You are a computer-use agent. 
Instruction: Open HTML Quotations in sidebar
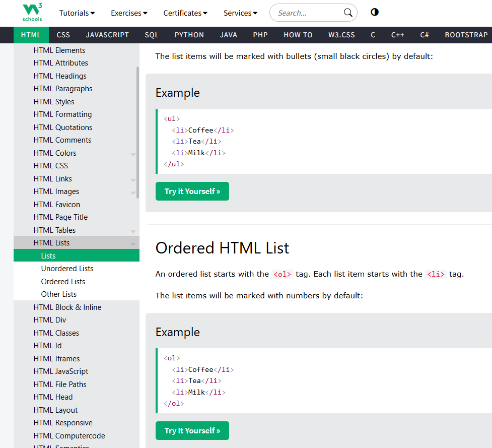pyautogui.click(x=76, y=127)
